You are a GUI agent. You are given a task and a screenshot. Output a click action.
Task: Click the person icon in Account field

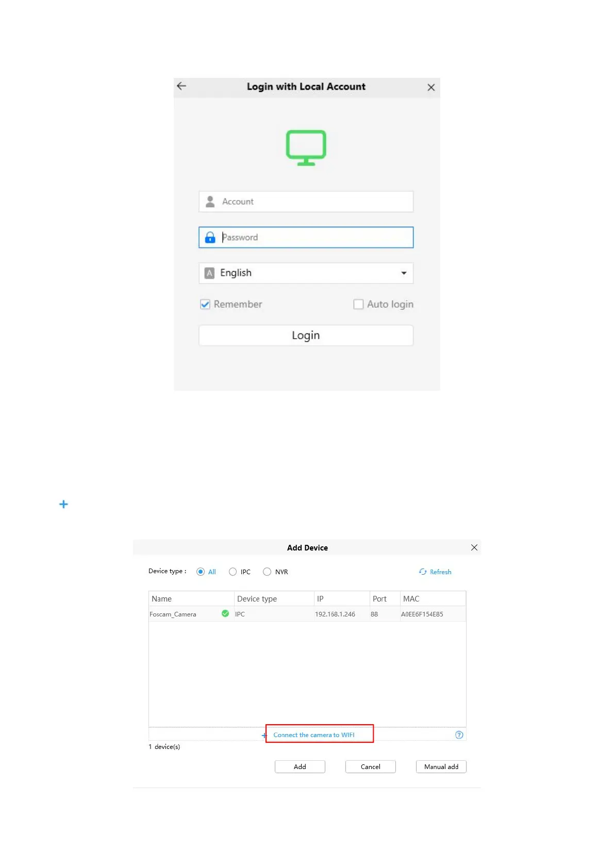click(210, 202)
